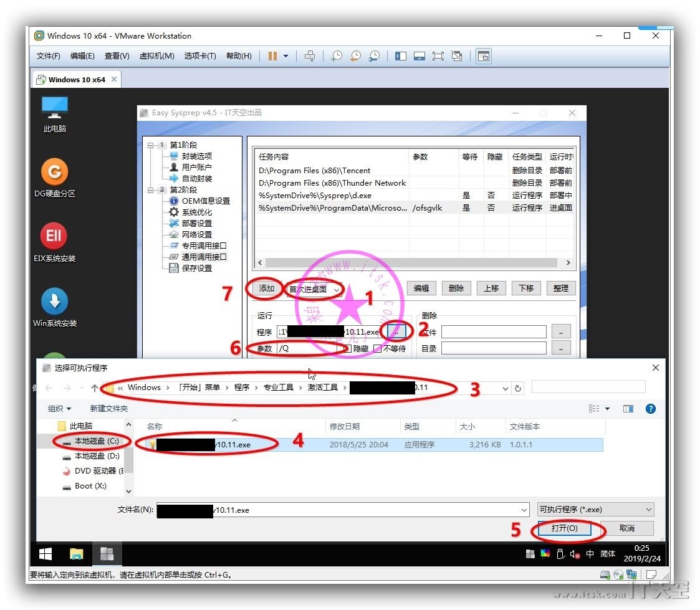The image size is (700, 610).
Task: Click 取消 in the file dialog
Action: point(627,528)
